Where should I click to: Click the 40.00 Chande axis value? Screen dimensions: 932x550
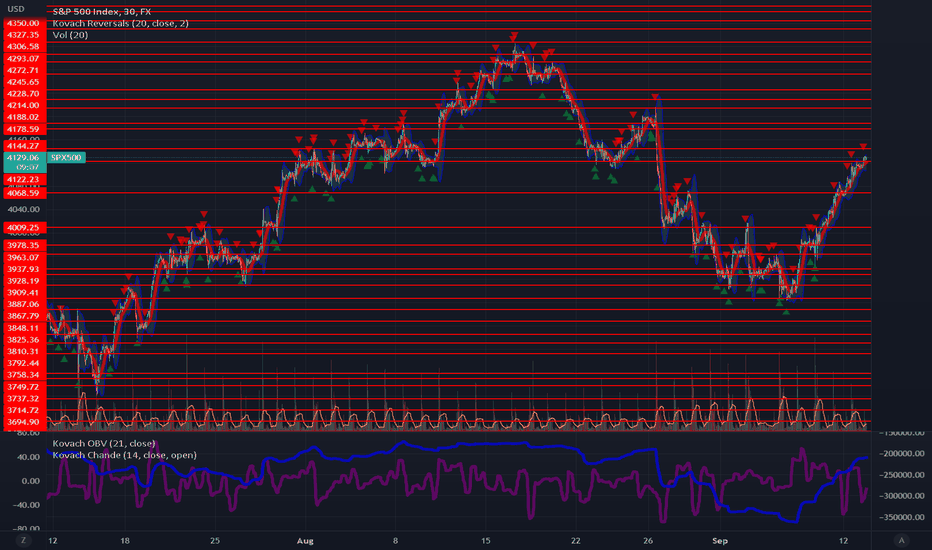29,457
